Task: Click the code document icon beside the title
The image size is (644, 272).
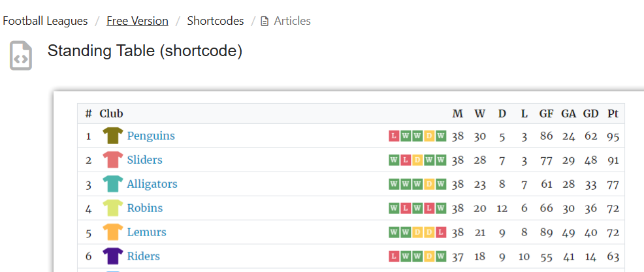Action: tap(21, 55)
